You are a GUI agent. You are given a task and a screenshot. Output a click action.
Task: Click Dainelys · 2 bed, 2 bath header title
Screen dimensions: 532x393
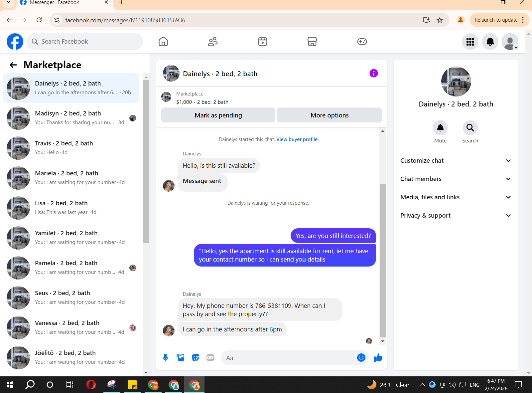point(220,74)
